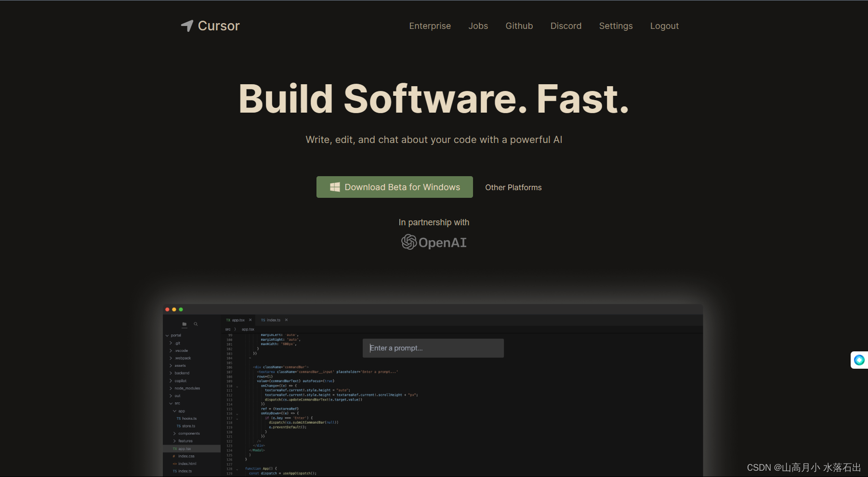Select the folder explorer icon in the editor sidebar
The height and width of the screenshot is (477, 868).
click(x=184, y=324)
